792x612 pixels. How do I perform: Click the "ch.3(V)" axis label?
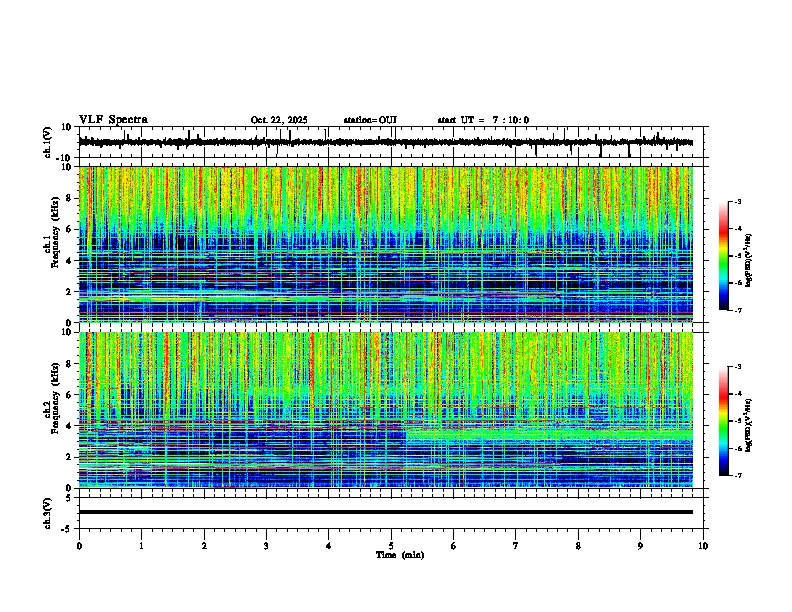pos(48,513)
